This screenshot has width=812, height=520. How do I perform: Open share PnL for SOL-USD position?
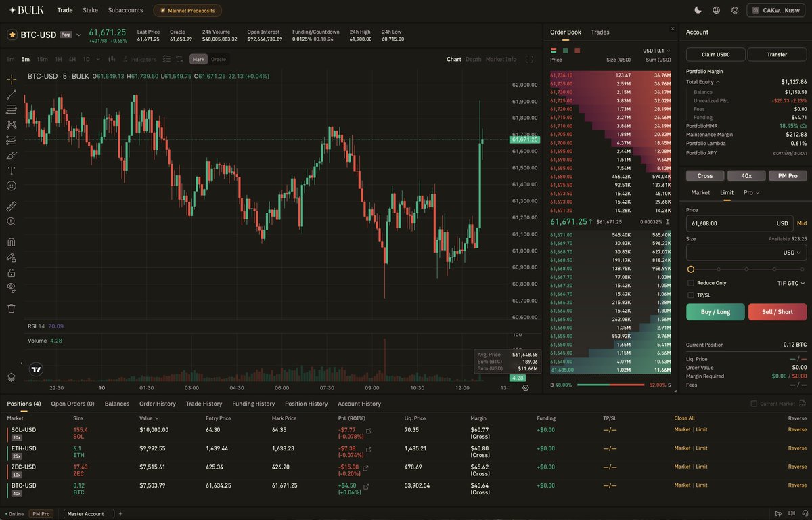368,431
